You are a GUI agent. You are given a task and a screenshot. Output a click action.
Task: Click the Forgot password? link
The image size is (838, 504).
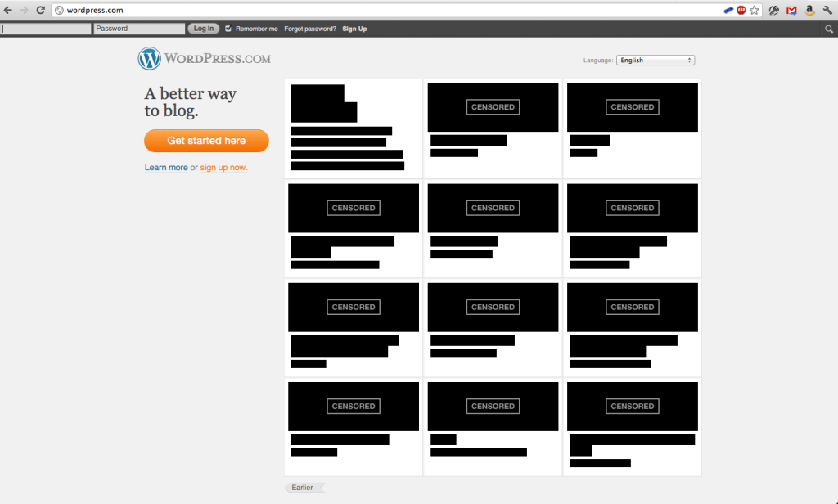(x=310, y=29)
